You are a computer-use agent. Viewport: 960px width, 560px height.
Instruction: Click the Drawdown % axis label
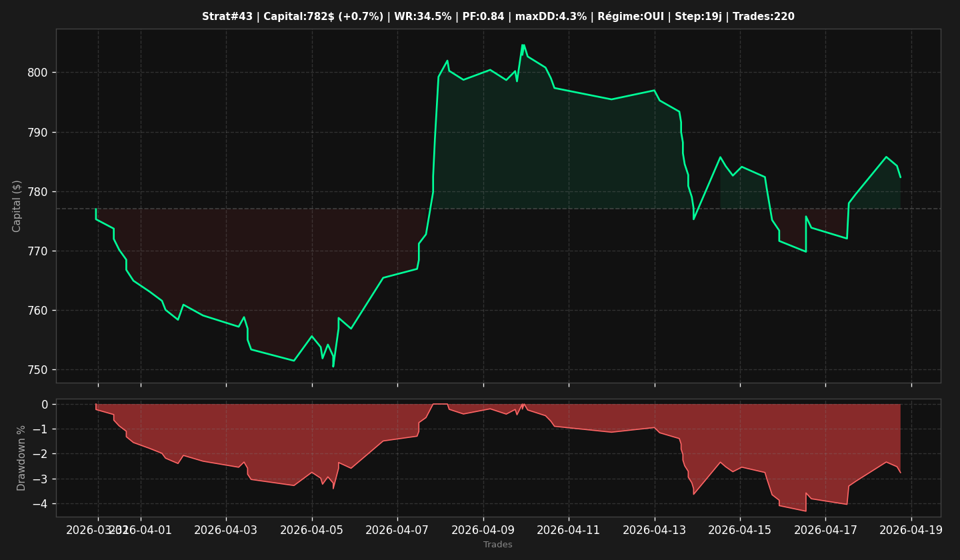[x=21, y=458]
